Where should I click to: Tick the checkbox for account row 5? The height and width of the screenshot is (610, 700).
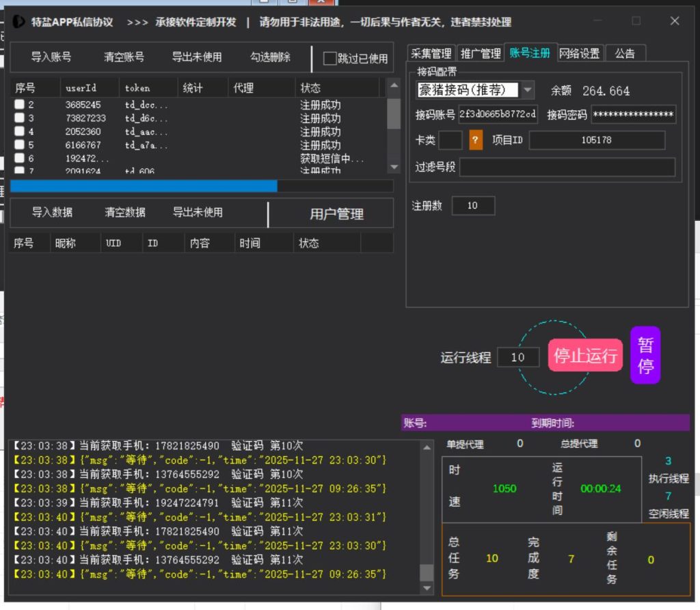point(19,145)
